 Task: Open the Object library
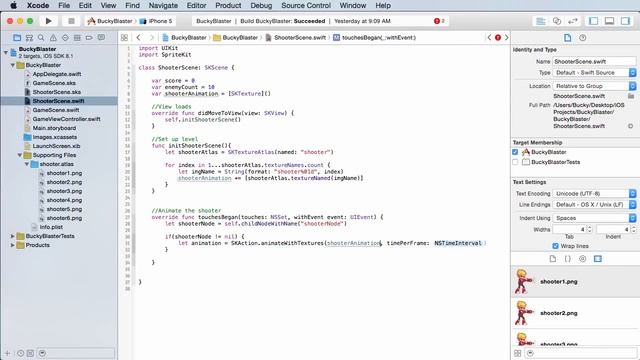coord(582,259)
